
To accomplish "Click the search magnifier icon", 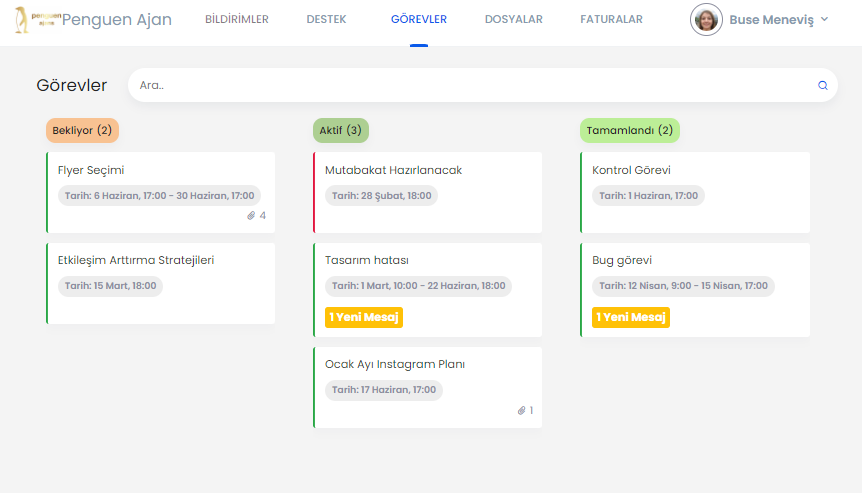I will 823,86.
